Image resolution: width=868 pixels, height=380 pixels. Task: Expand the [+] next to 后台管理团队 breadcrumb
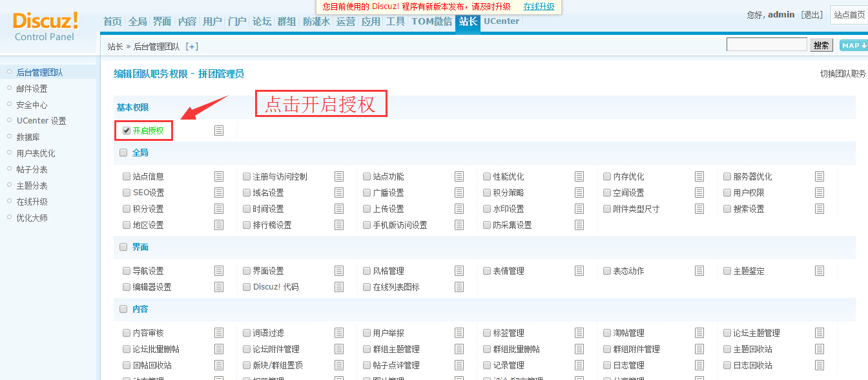click(x=192, y=47)
